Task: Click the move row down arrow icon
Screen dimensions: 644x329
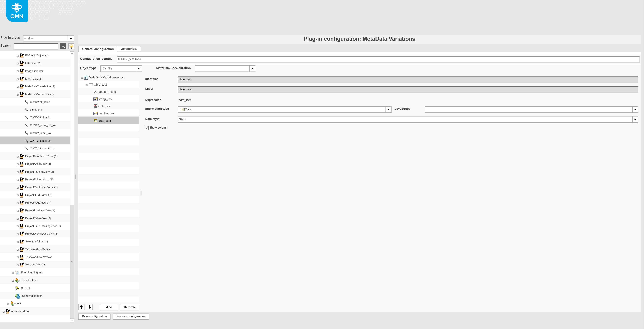Action: 90,307
